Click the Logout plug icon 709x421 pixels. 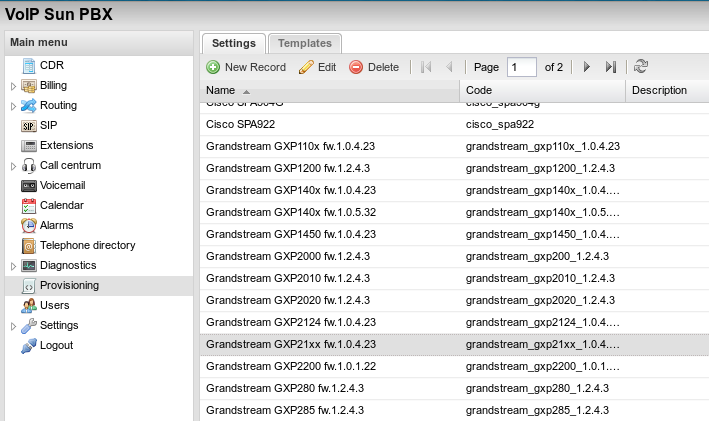(x=29, y=345)
